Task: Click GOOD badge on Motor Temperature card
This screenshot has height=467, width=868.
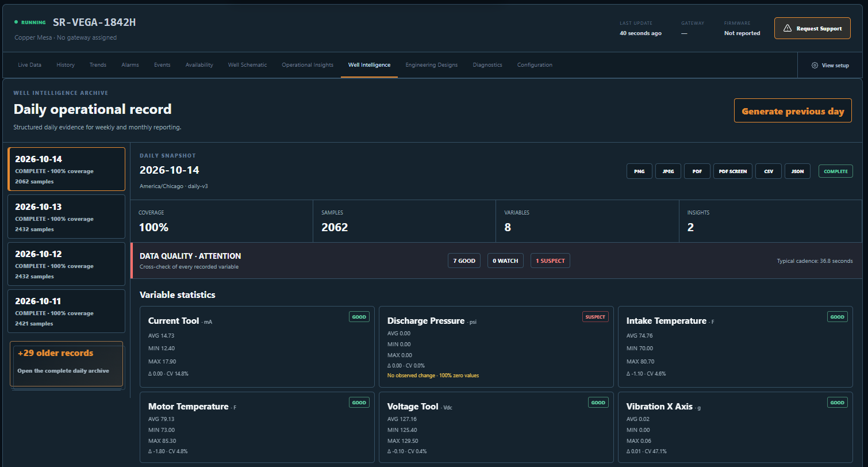Action: tap(359, 403)
